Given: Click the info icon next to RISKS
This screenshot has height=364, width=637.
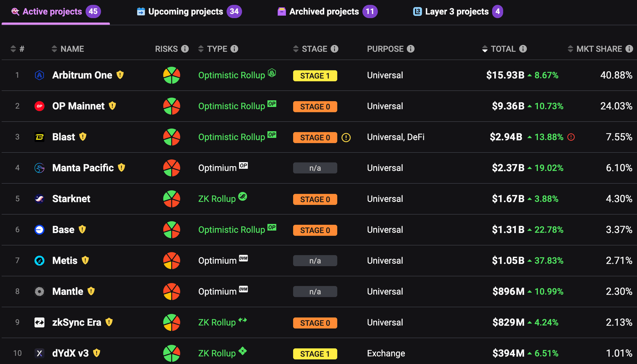Looking at the screenshot, I should point(185,49).
